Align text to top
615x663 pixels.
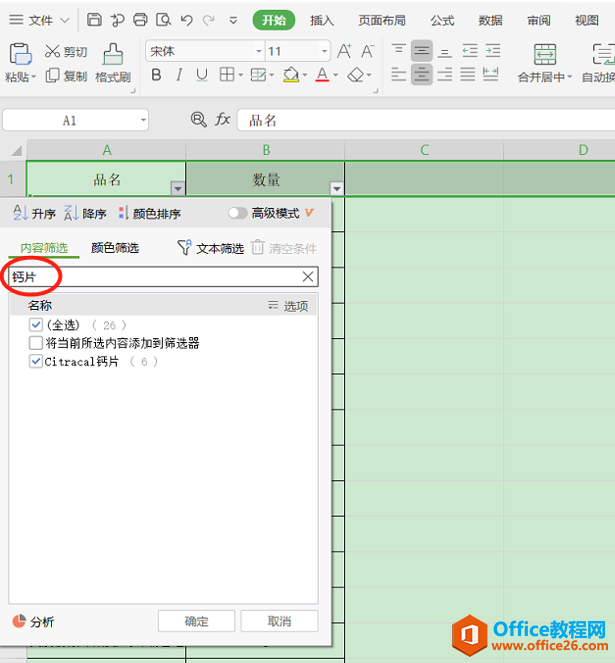click(398, 51)
